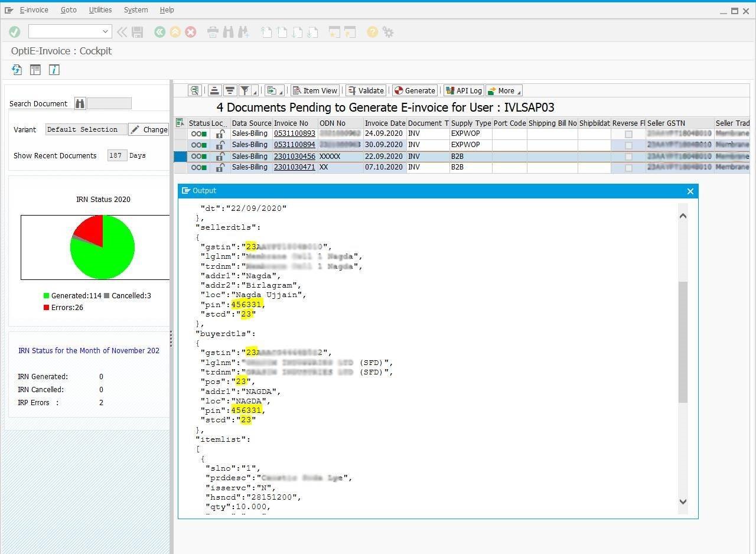Screen dimensions: 756x554
Task: Click the Information 'i' icon
Action: click(54, 70)
